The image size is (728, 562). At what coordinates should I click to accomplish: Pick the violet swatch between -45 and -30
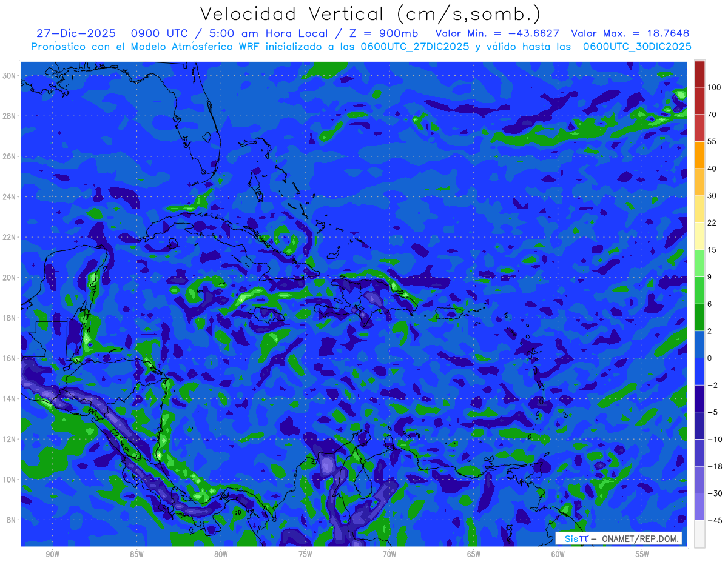[699, 506]
